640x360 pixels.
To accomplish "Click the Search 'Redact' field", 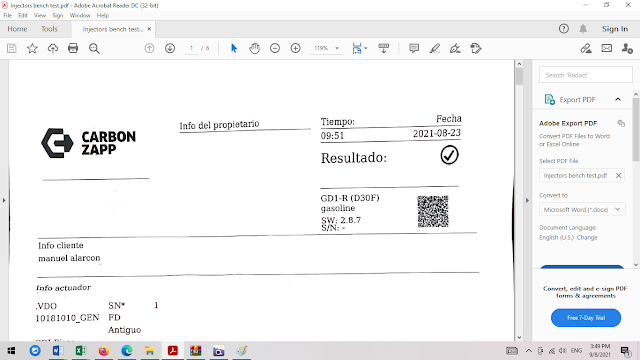I will [586, 75].
